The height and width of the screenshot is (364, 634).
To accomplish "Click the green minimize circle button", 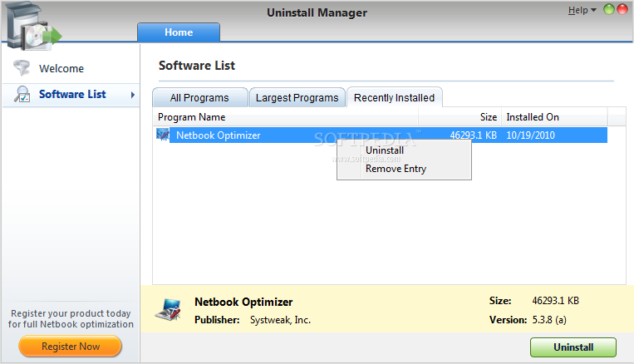I will [608, 9].
